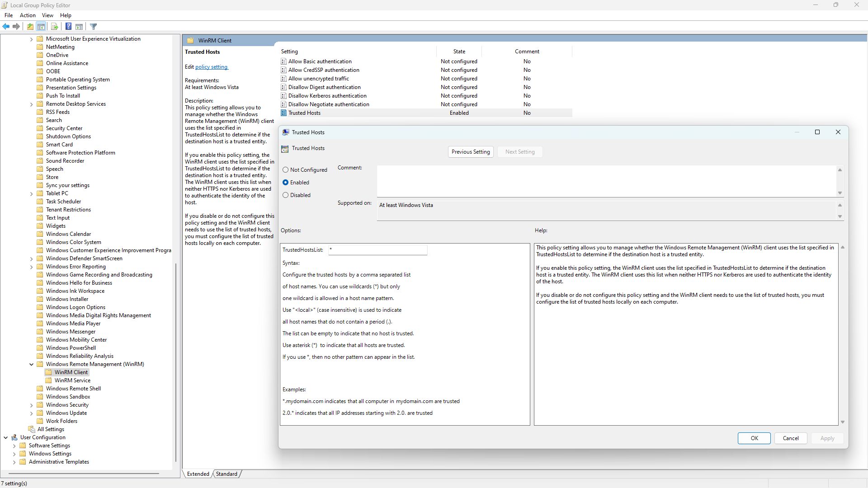Screen dimensions: 868x488
Task: Click the All Settings icon in tree
Action: 32,429
